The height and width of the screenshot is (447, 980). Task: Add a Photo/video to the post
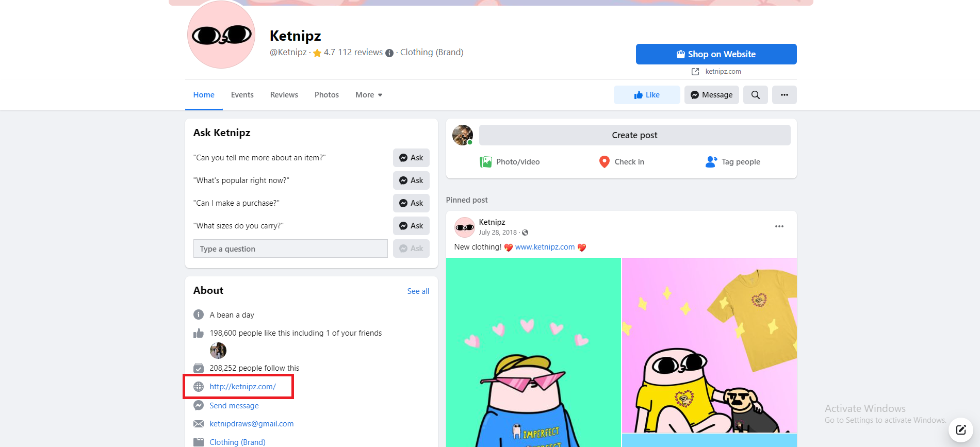pos(510,162)
